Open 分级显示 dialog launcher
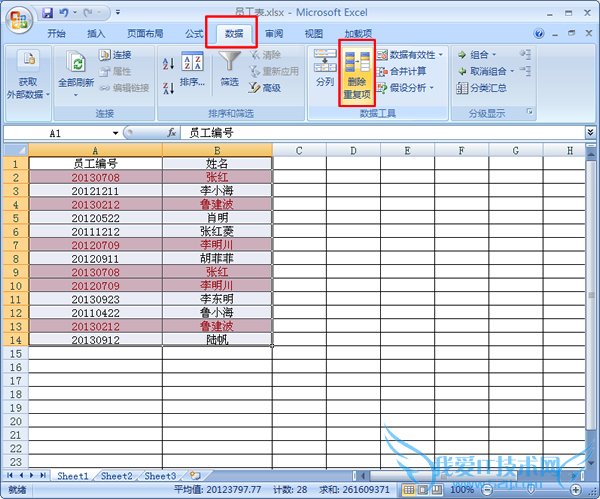The image size is (600, 499). tap(530, 112)
